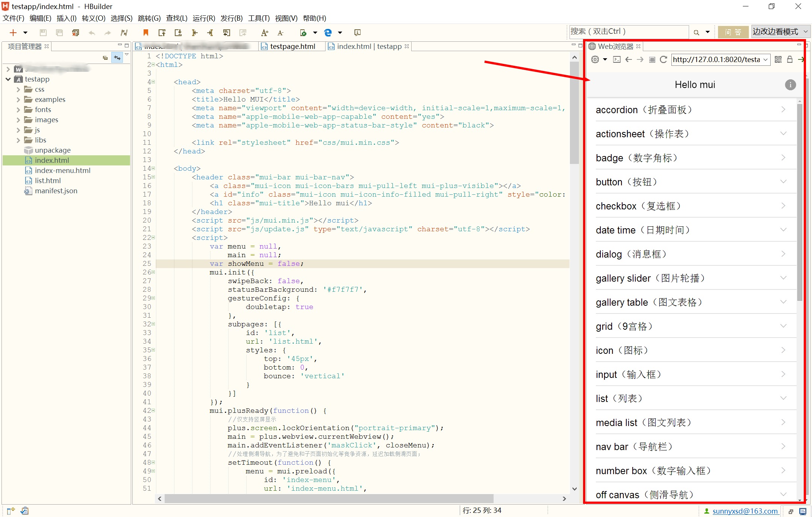Viewport: 812px width, 517px height.
Task: Click Collapse All in project manager
Action: coord(105,58)
